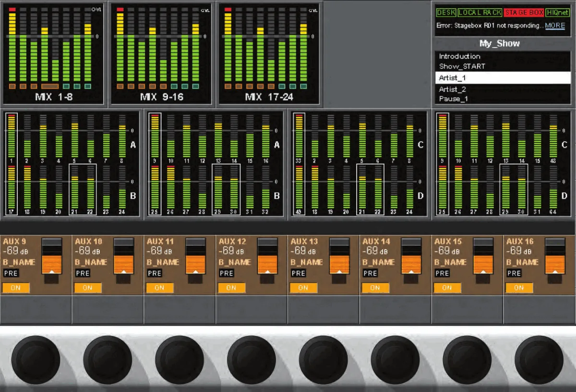Image resolution: width=576 pixels, height=392 pixels.
Task: Click the encoder knob below AUX 16
Action: [x=540, y=360]
